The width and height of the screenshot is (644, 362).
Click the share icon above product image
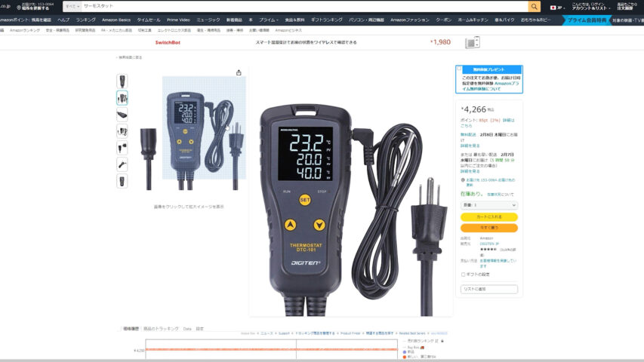pos(239,72)
